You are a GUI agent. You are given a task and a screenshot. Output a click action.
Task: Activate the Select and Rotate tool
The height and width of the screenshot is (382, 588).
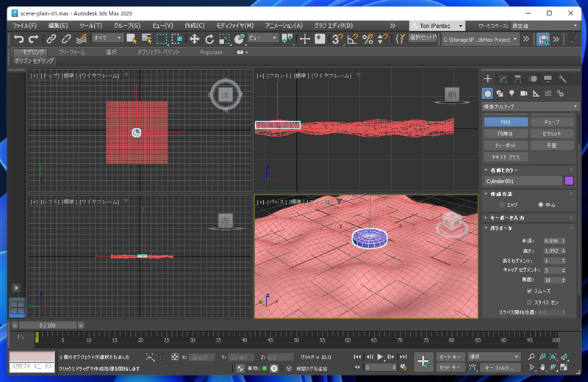point(209,39)
